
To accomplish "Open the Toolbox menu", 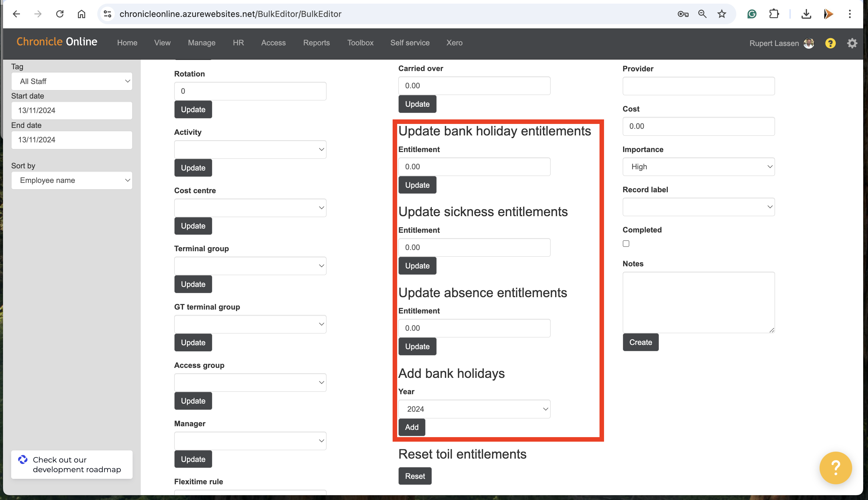I will tap(360, 43).
